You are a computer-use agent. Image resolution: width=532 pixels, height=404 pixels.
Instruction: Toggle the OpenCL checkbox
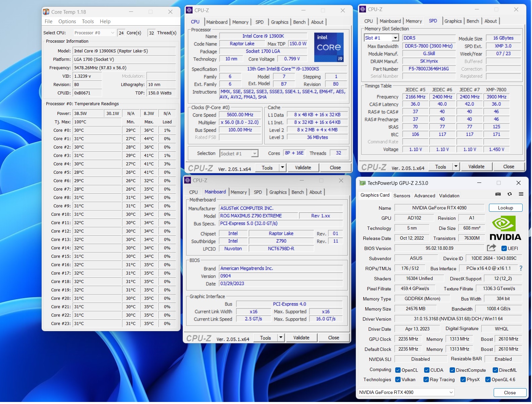click(x=398, y=370)
